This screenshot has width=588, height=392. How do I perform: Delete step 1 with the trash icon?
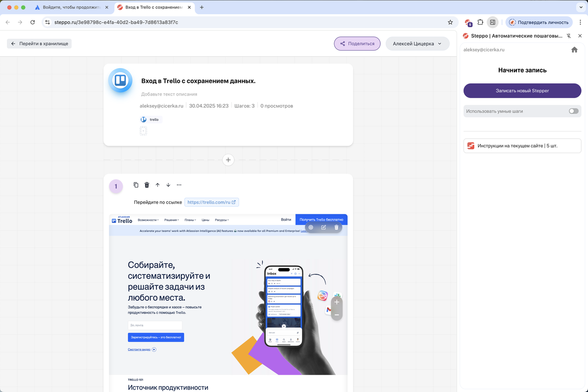pos(147,184)
